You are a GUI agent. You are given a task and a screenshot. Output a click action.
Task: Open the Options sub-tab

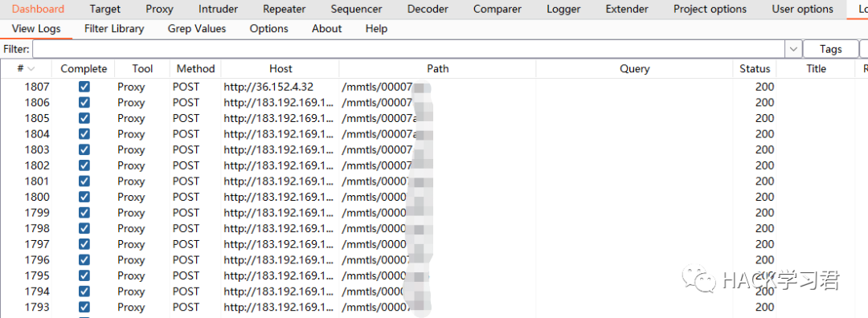pyautogui.click(x=268, y=29)
